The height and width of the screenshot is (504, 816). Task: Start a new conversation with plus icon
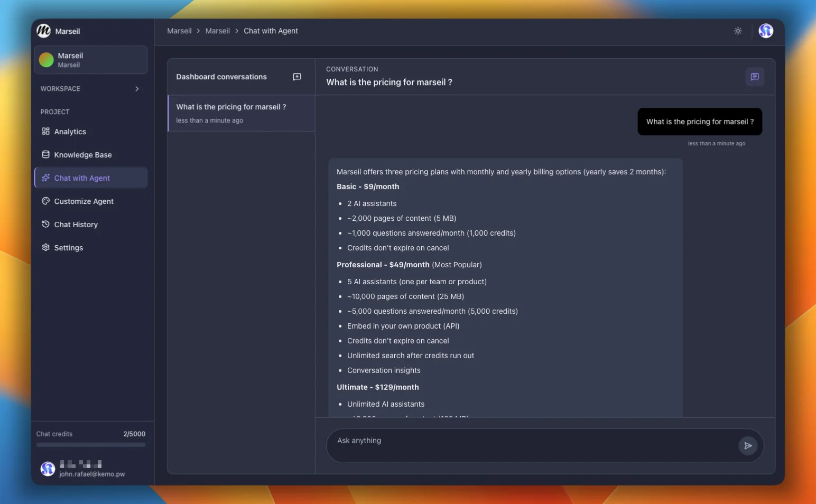coord(297,77)
